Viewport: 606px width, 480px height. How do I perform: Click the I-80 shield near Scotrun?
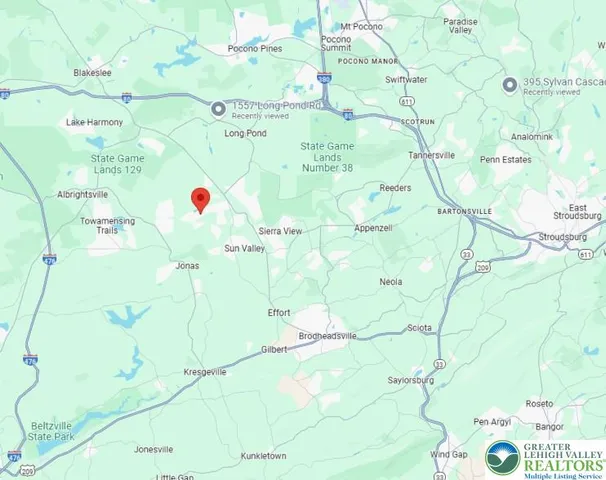348,114
